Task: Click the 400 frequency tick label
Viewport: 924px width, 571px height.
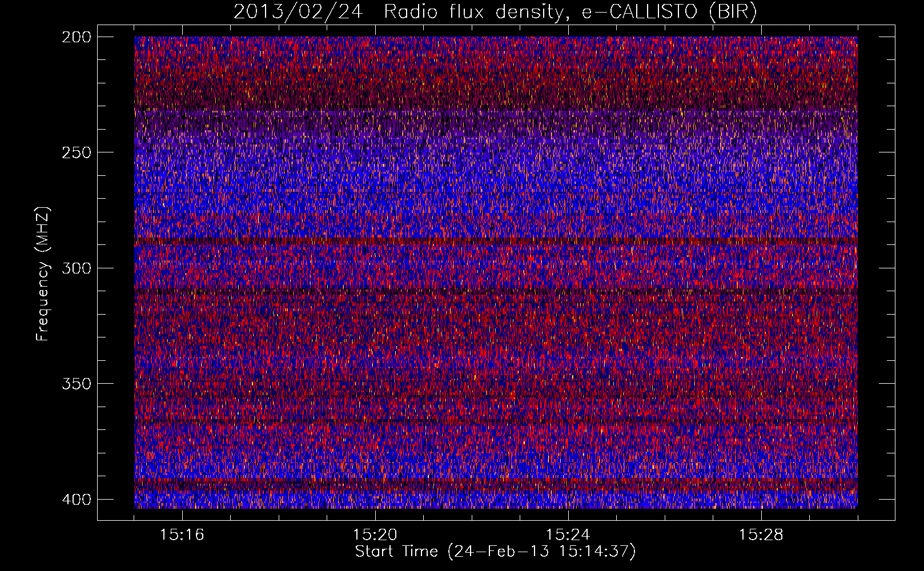Action: click(x=76, y=500)
